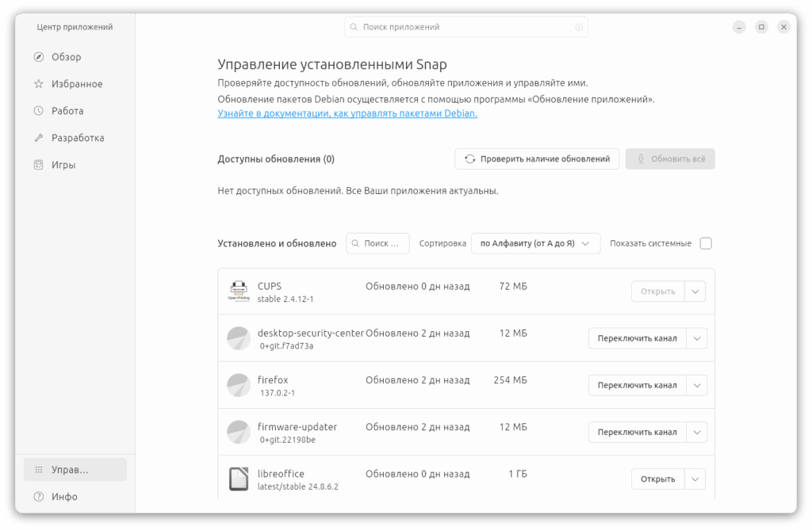The width and height of the screenshot is (812, 530).
Task: Select the Управ... item in sidebar
Action: coord(75,470)
